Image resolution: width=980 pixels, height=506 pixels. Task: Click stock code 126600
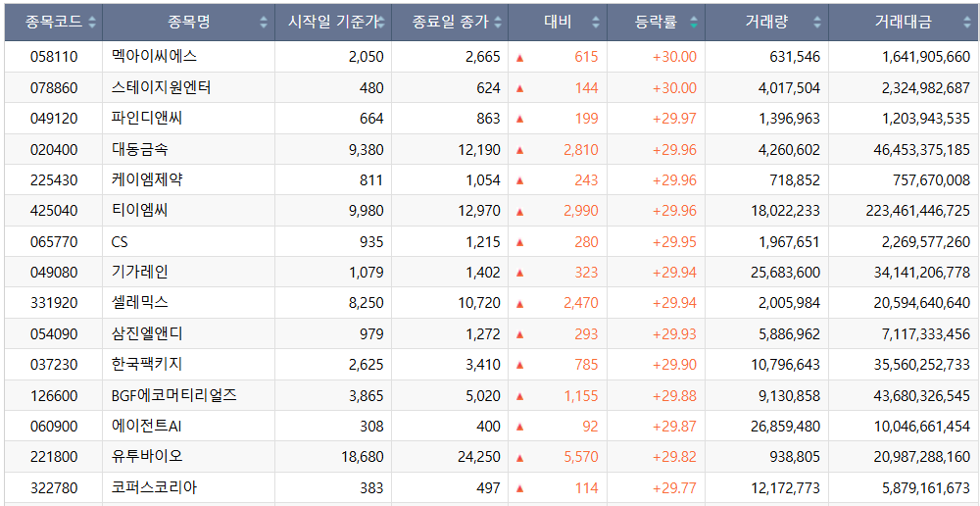pos(54,396)
